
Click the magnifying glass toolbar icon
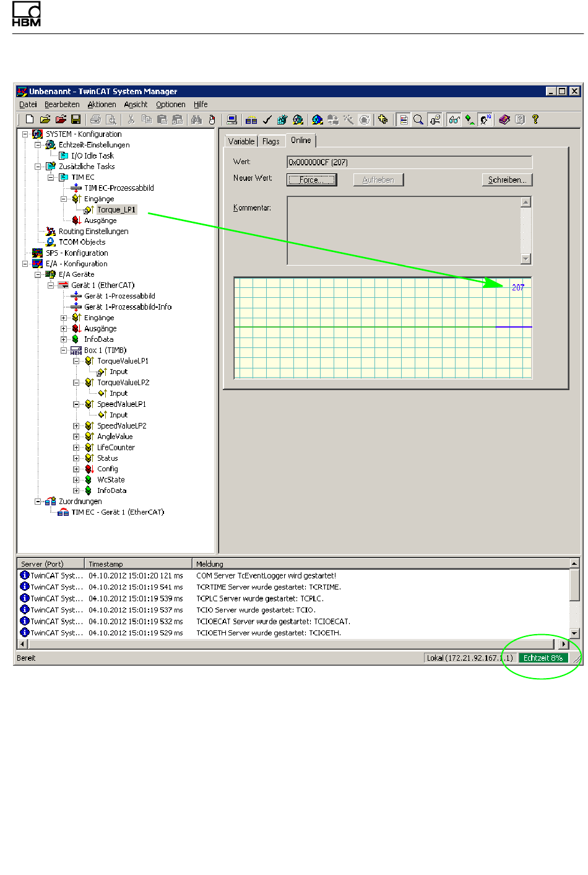coord(418,120)
